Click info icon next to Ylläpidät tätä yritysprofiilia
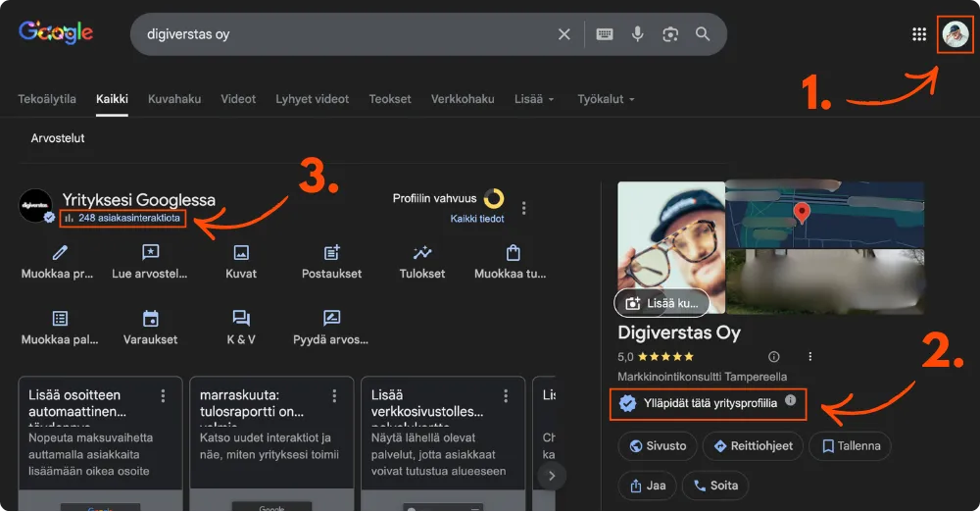The image size is (980, 512). [x=791, y=400]
